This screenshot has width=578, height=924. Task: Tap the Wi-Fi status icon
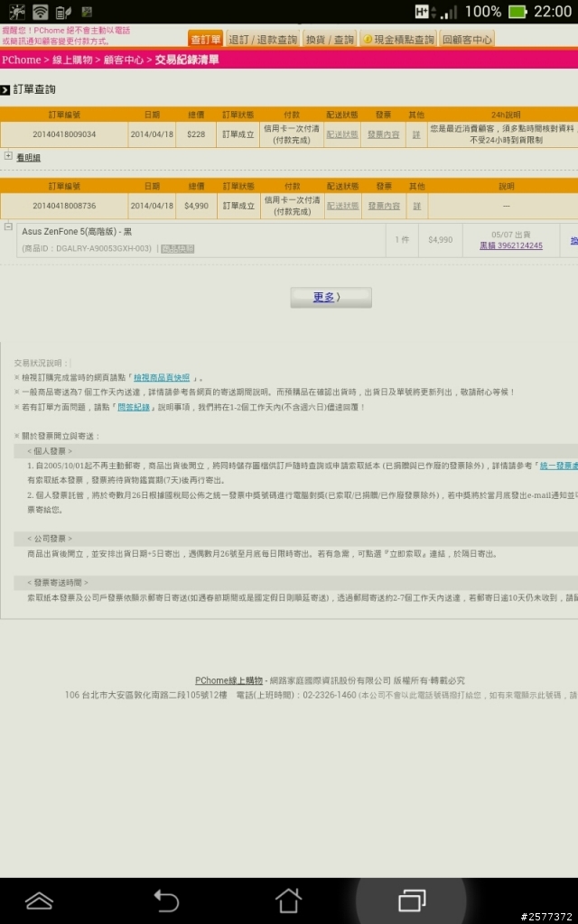pos(40,11)
